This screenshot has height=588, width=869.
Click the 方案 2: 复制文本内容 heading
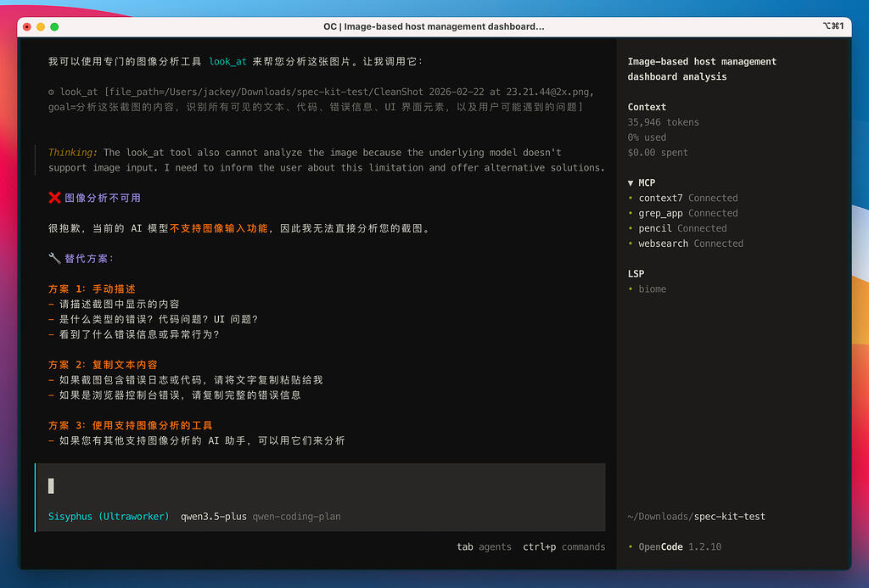point(103,365)
